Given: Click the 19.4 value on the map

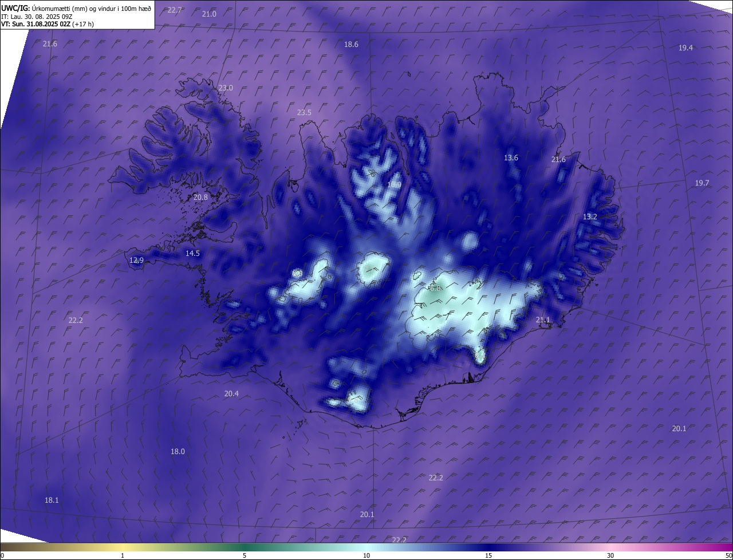Looking at the screenshot, I should (685, 48).
